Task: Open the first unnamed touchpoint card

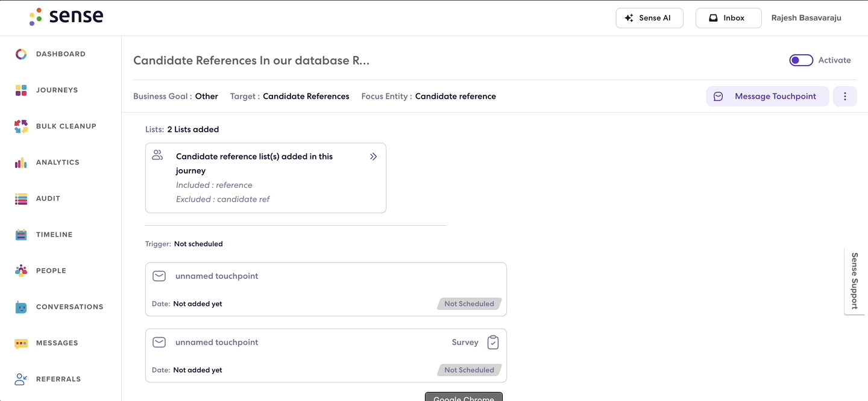Action: (325, 289)
